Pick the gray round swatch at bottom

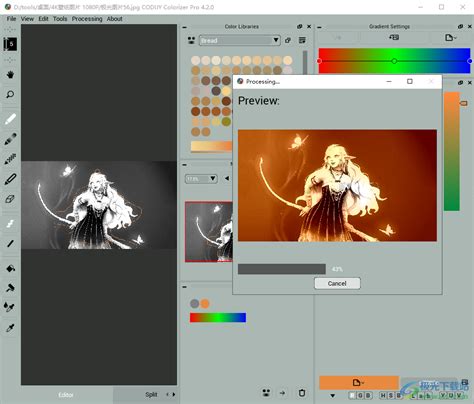click(x=194, y=303)
